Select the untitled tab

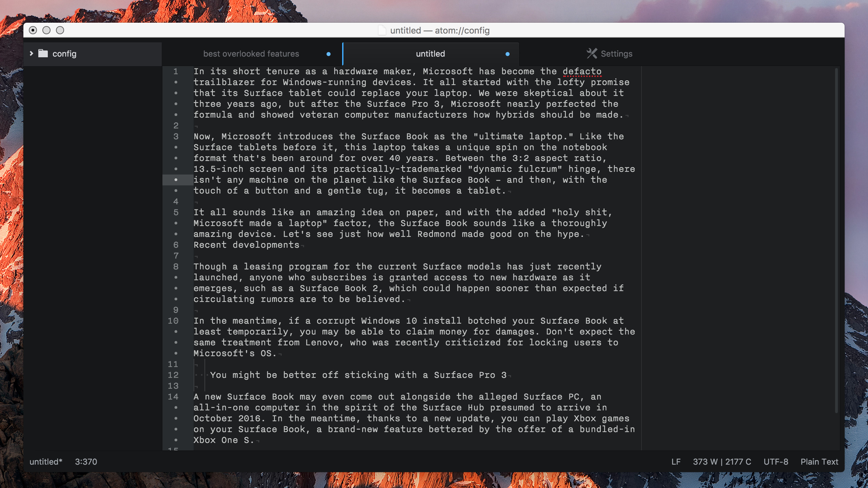[x=431, y=54]
